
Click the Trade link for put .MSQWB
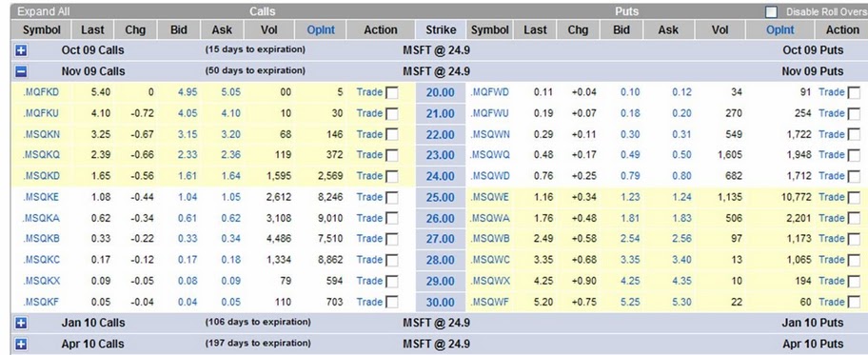(832, 239)
